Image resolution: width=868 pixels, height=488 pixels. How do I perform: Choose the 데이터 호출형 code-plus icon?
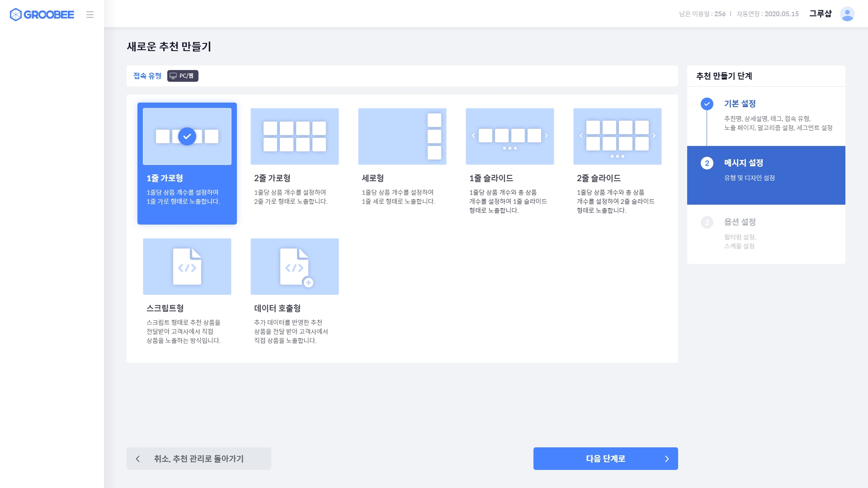click(x=294, y=267)
